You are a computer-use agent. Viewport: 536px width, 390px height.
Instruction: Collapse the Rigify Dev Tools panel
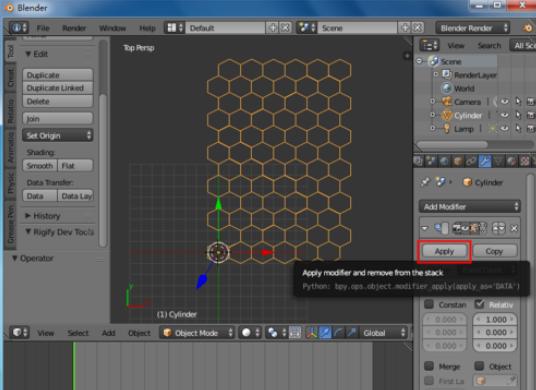click(x=28, y=232)
